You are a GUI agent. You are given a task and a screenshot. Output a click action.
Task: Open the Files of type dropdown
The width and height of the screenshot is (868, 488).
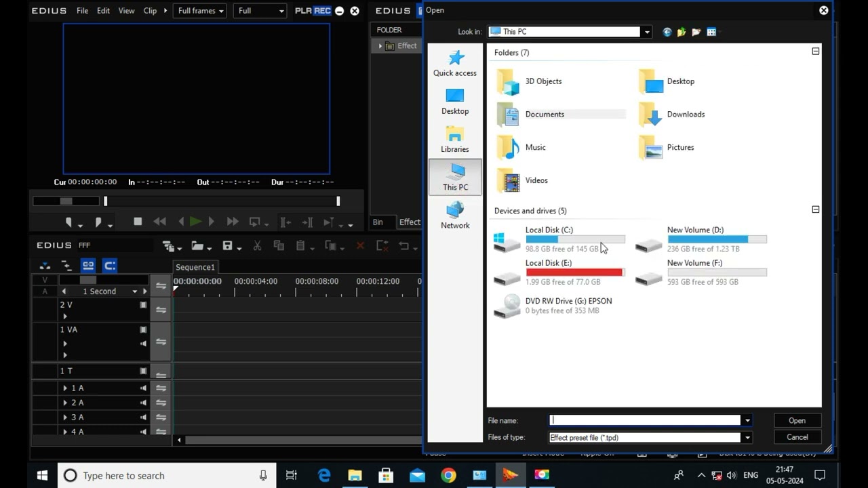point(747,438)
